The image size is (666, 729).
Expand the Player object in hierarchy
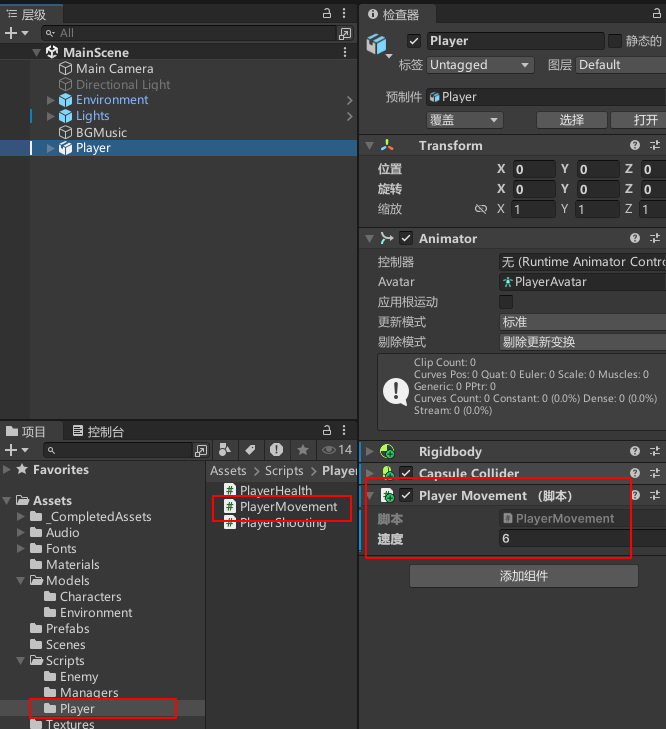[51, 148]
